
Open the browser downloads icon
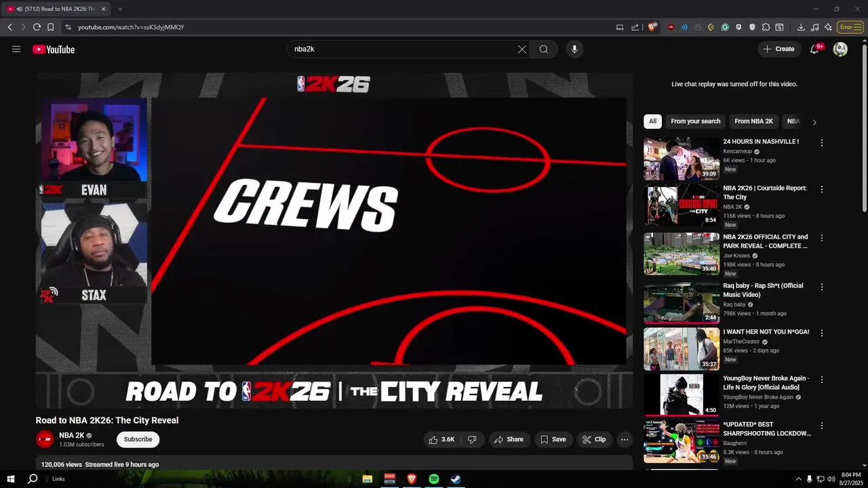coord(801,27)
